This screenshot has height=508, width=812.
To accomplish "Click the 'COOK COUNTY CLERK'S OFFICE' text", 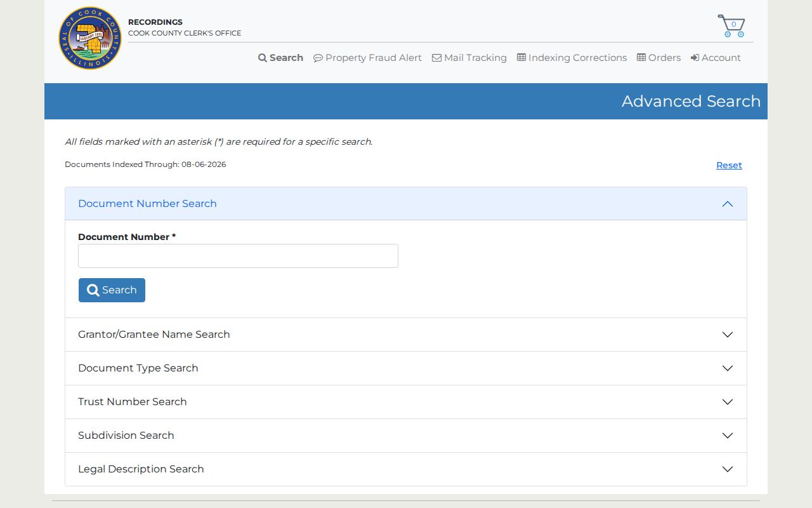I will click(x=185, y=33).
